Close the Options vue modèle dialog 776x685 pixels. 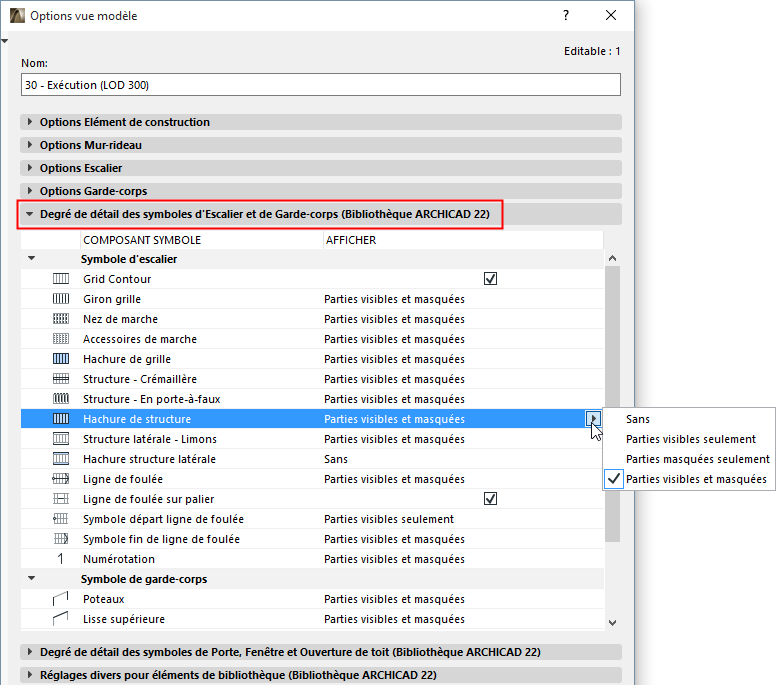point(611,15)
